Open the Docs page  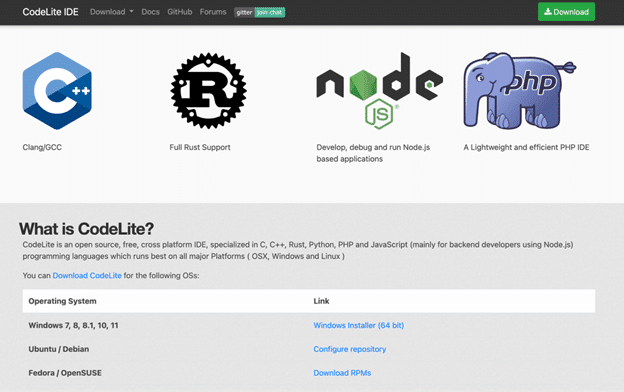coord(150,12)
